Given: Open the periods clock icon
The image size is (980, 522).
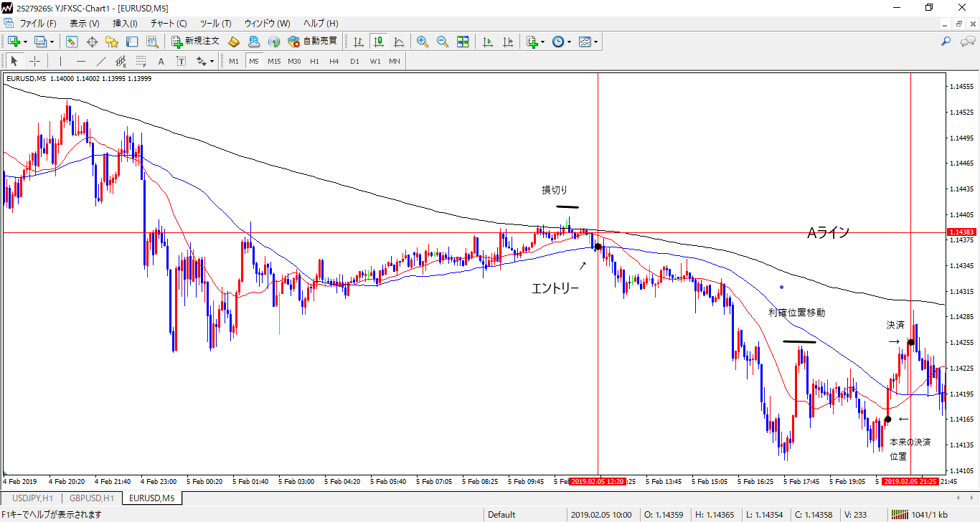Looking at the screenshot, I should click(x=558, y=42).
